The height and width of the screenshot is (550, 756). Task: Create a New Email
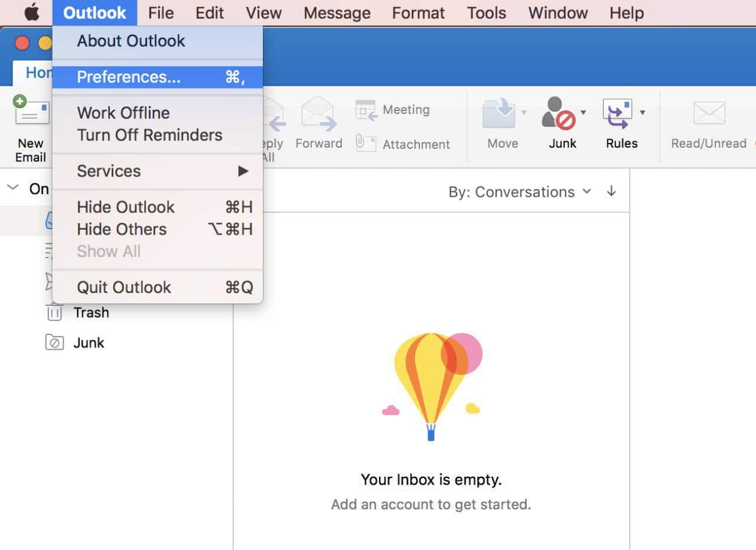(x=31, y=129)
